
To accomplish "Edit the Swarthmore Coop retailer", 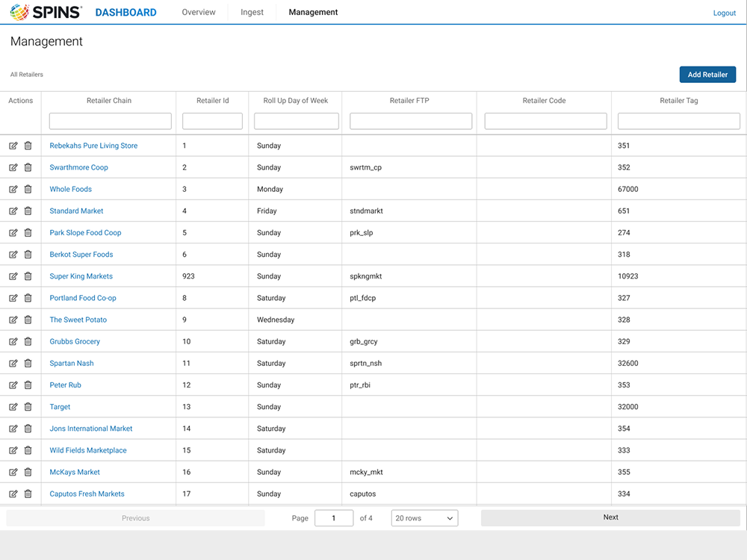I will click(x=13, y=167).
